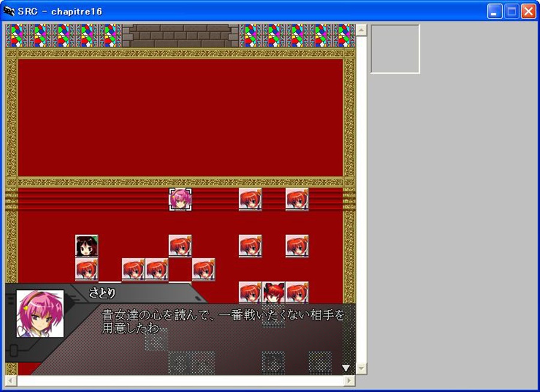
Task: Select nearest red-haired unit right of Satori's unit
Action: point(250,199)
